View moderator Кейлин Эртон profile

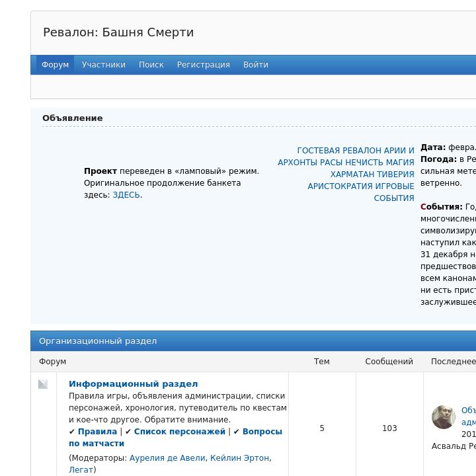239,458
